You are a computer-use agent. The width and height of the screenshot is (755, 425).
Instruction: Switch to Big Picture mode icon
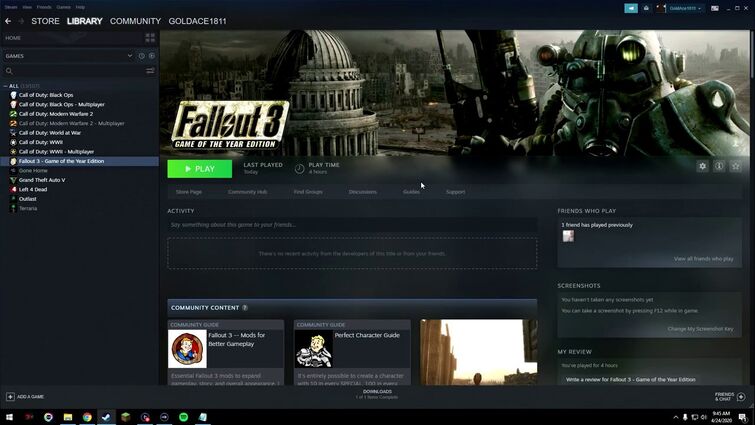pyautogui.click(x=715, y=8)
